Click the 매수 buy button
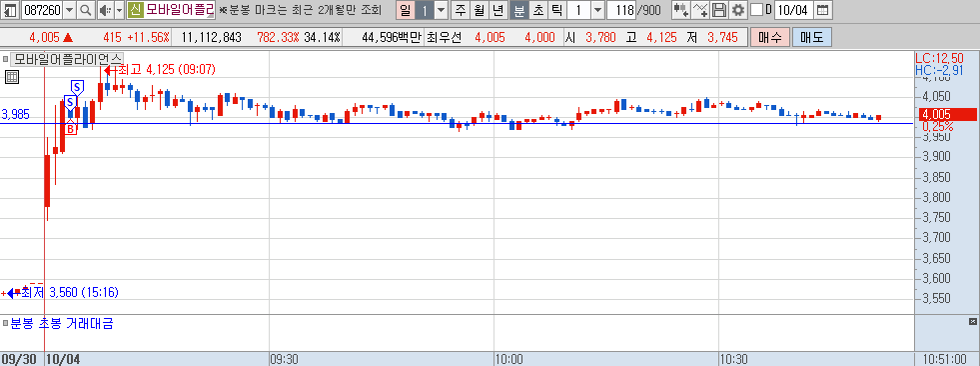The width and height of the screenshot is (980, 366). click(x=770, y=38)
